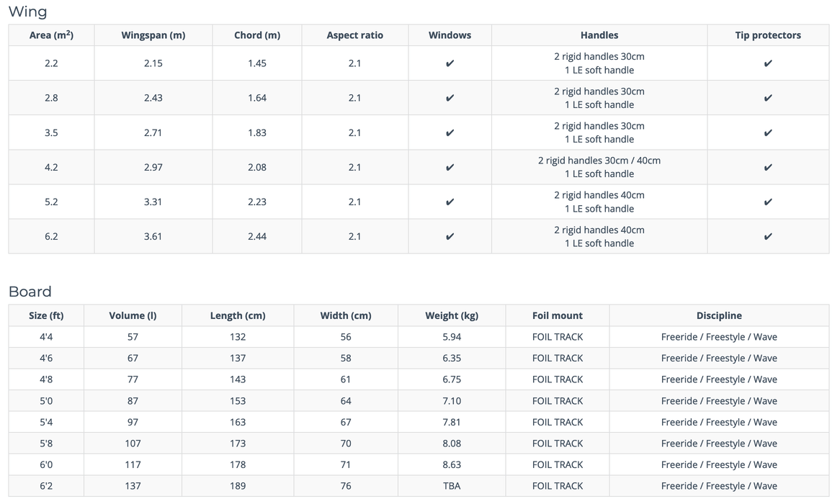Click the 4'4 board size cell
Image resolution: width=840 pixels, height=504 pixels.
(46, 337)
